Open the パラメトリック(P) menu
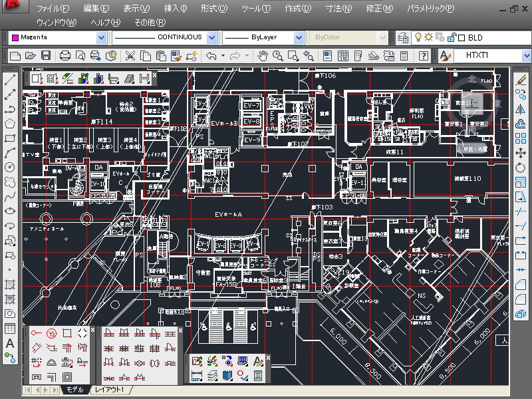The image size is (532, 399). [430, 9]
